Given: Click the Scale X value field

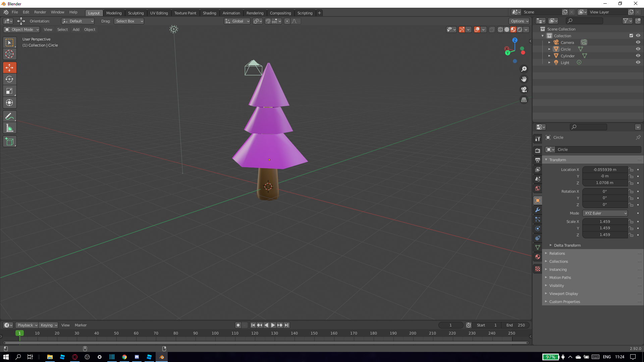Looking at the screenshot, I should point(604,222).
